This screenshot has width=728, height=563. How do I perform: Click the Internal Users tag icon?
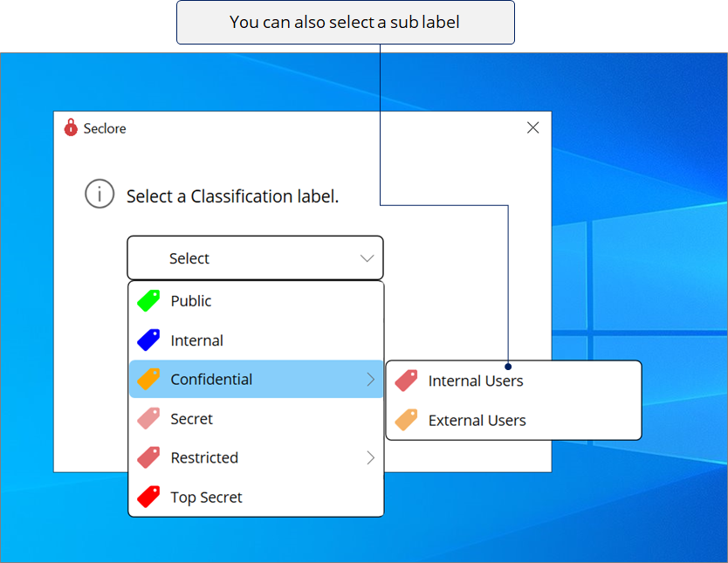pyautogui.click(x=406, y=379)
